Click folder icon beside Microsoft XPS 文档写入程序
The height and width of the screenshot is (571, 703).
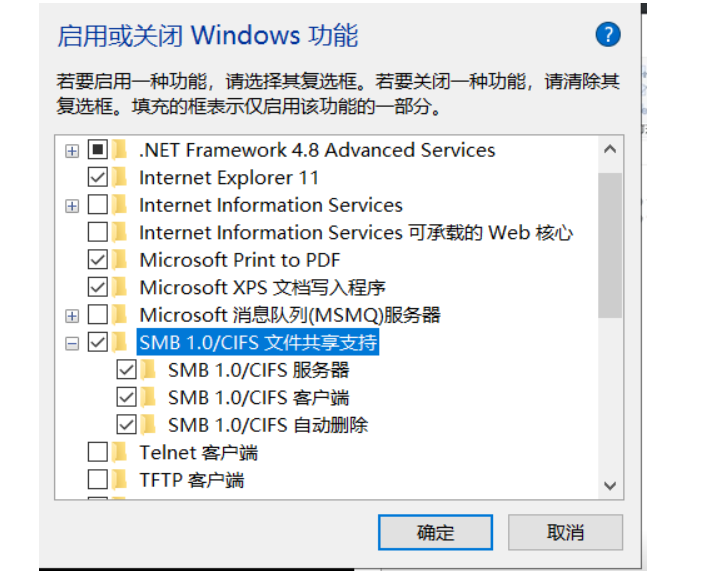tap(121, 287)
